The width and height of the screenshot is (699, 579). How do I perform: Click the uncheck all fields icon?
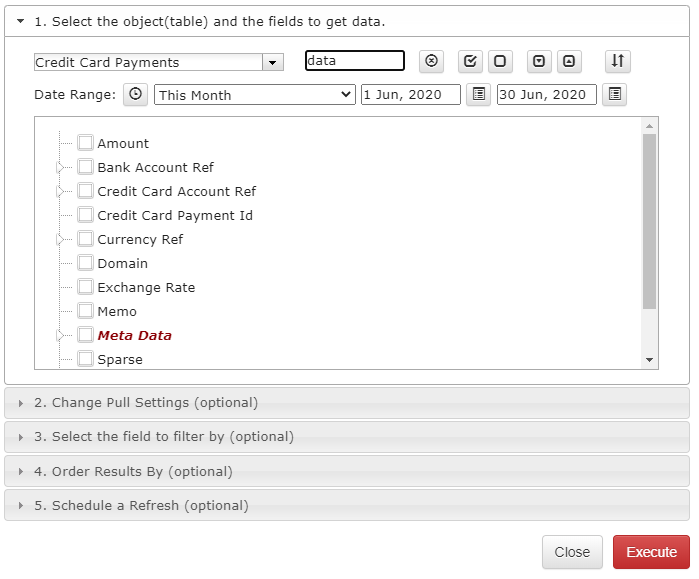click(500, 61)
